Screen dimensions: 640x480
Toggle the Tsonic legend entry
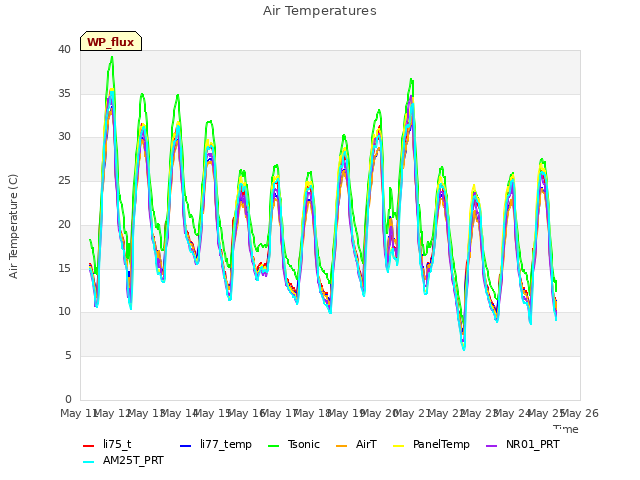point(294,444)
